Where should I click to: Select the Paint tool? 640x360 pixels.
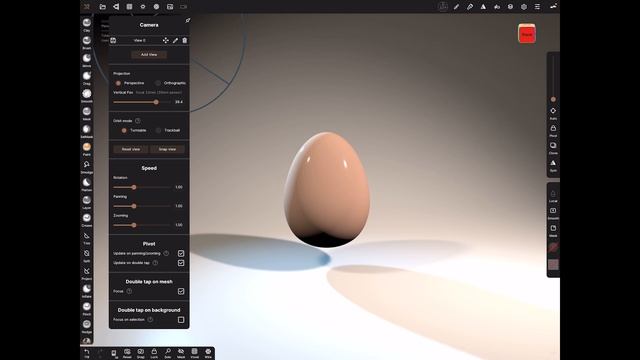87,149
